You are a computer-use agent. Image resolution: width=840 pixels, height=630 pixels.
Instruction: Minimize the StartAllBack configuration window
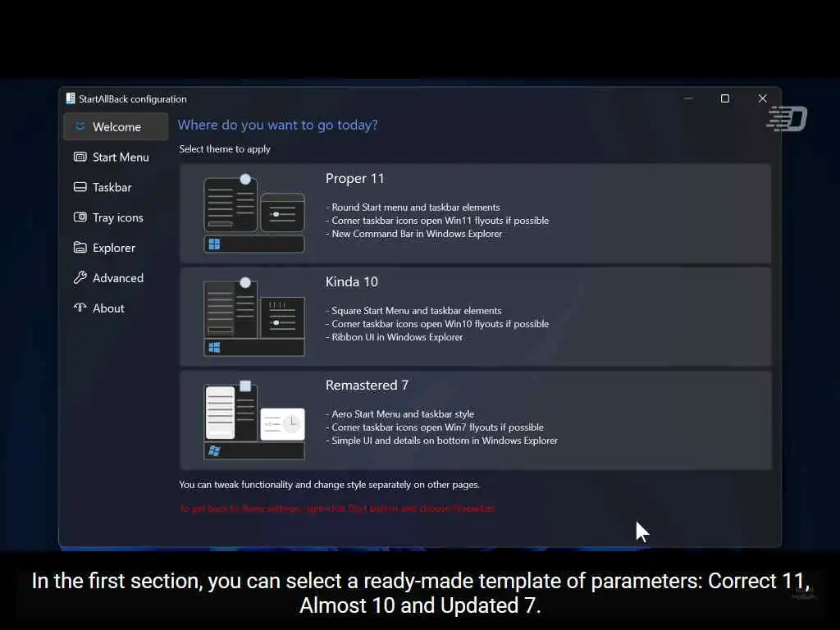point(688,98)
